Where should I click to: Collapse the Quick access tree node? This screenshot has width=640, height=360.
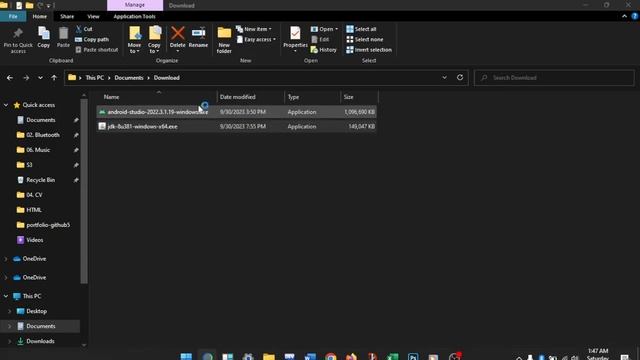6,105
